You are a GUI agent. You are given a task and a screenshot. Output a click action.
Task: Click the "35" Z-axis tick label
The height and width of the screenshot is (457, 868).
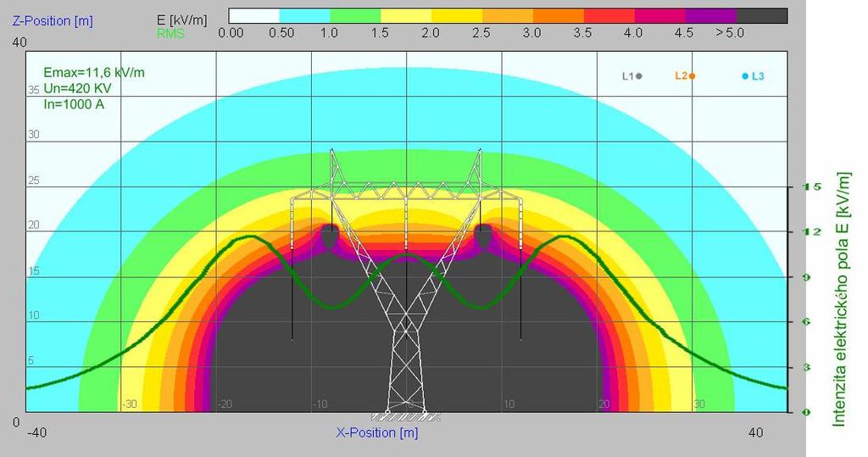[34, 90]
